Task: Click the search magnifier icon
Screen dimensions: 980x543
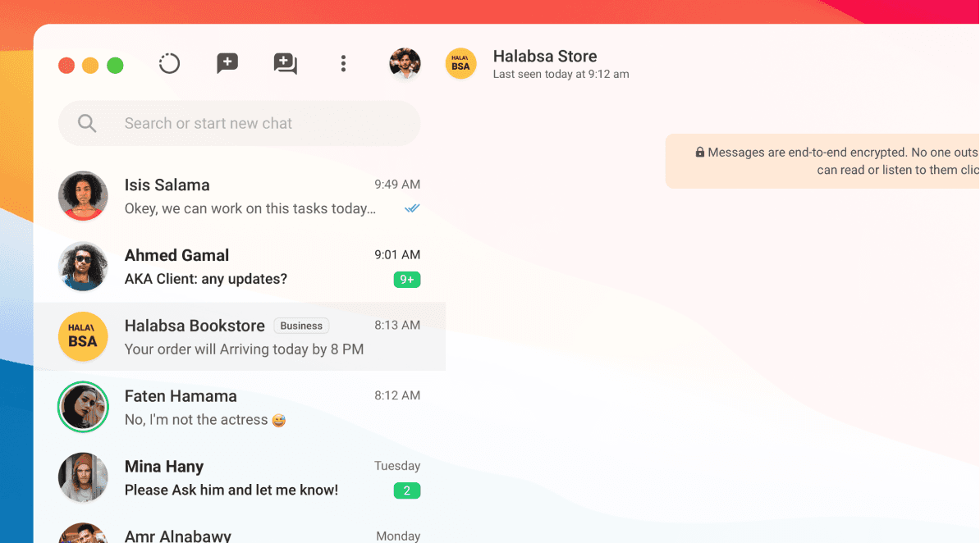Action: point(87,123)
